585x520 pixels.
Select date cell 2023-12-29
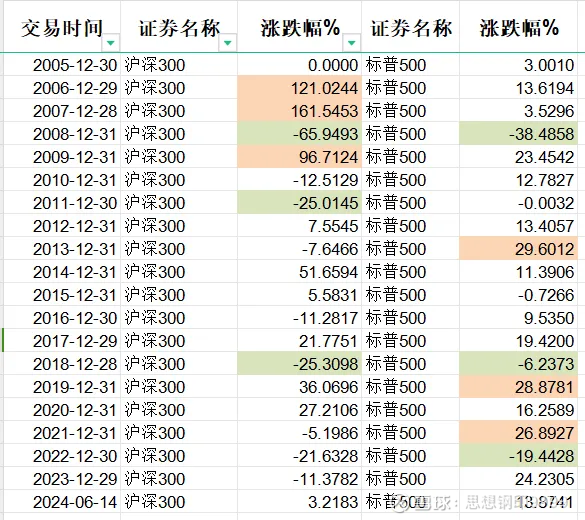click(x=62, y=479)
